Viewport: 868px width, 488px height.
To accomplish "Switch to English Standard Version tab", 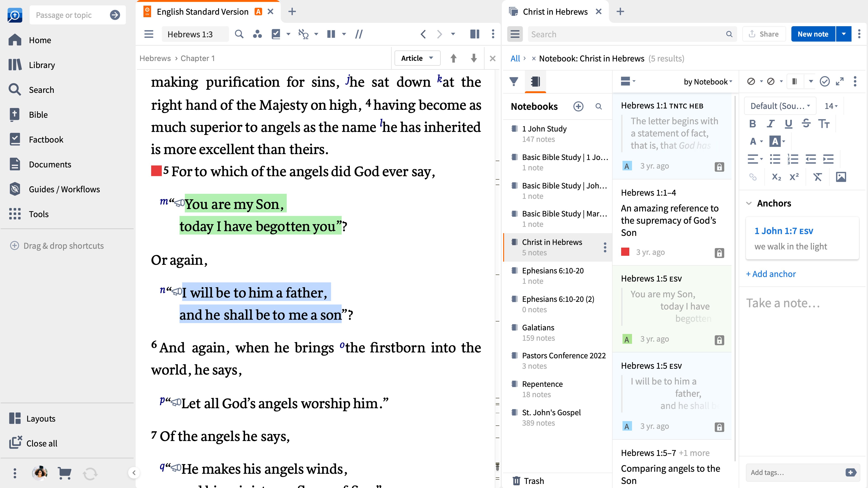I will click(x=203, y=12).
